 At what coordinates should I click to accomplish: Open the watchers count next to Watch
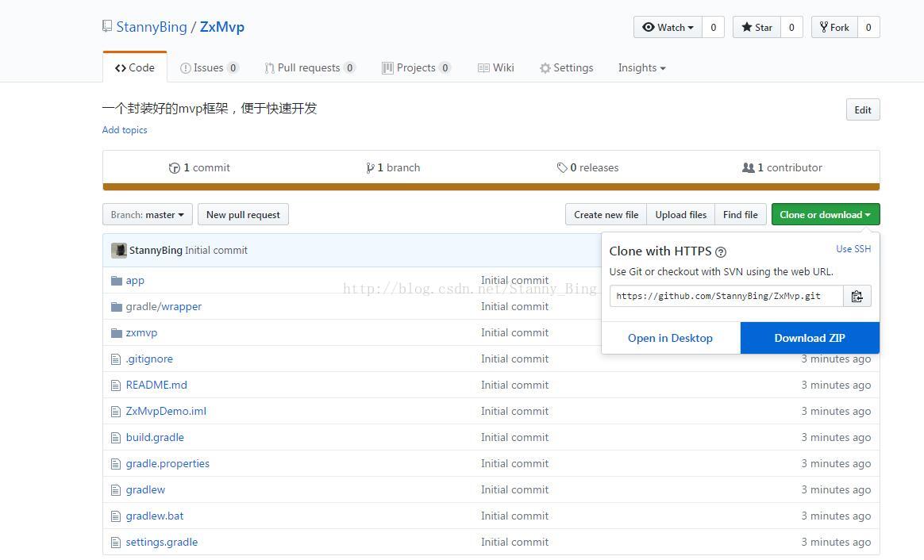click(x=713, y=27)
